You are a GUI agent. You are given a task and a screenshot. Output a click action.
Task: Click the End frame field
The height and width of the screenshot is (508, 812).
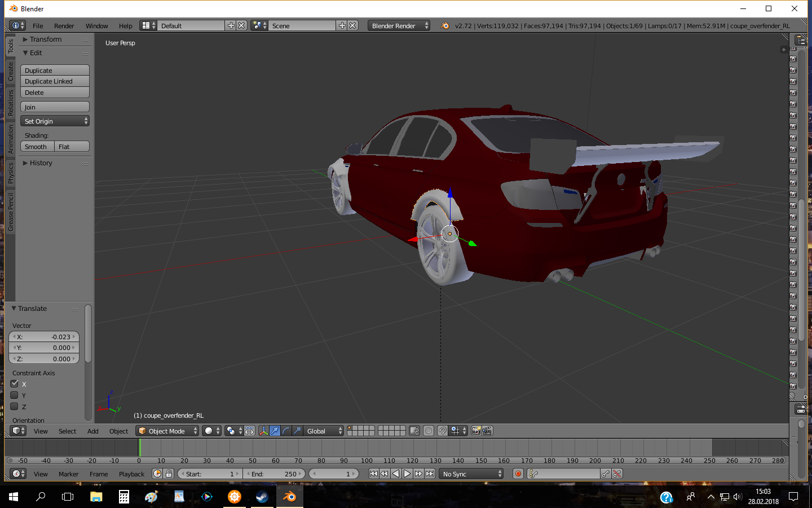pos(275,474)
